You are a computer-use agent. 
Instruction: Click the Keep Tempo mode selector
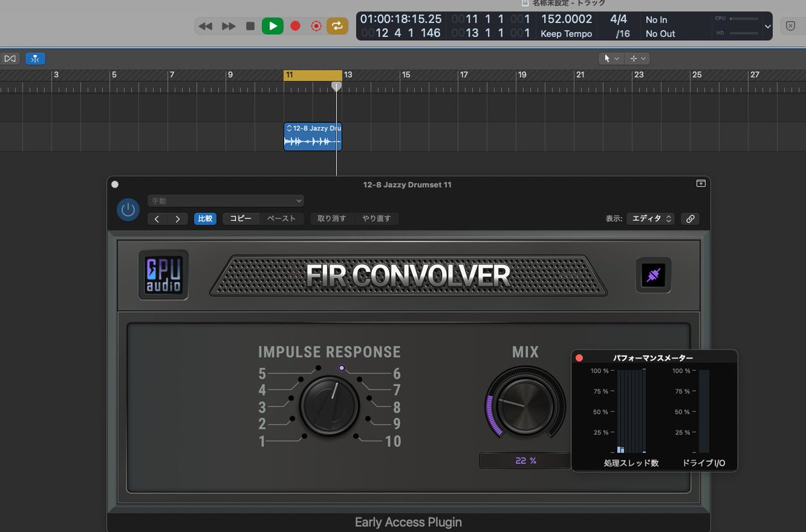(566, 34)
